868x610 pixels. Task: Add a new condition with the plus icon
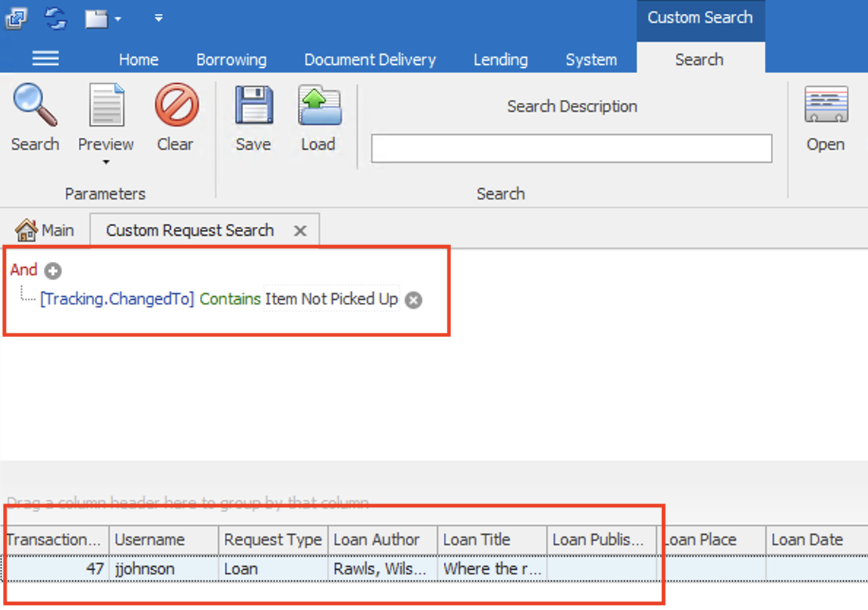point(52,270)
